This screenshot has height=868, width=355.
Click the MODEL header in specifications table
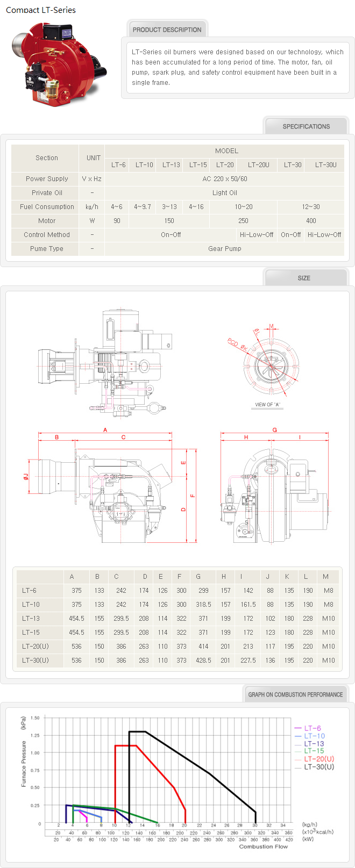tap(226, 151)
